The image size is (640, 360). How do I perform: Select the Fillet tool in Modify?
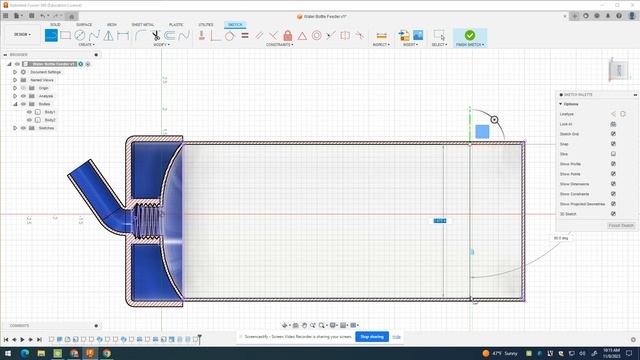point(140,36)
